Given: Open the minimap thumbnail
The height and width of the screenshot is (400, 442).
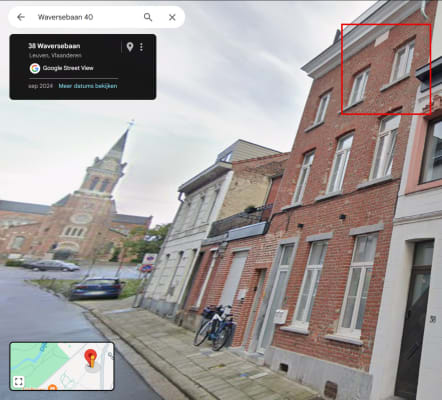Looking at the screenshot, I should point(62,366).
